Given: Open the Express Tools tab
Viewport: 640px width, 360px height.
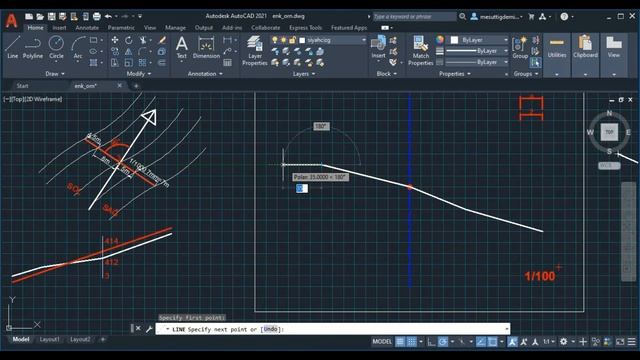Looking at the screenshot, I should pos(305,28).
